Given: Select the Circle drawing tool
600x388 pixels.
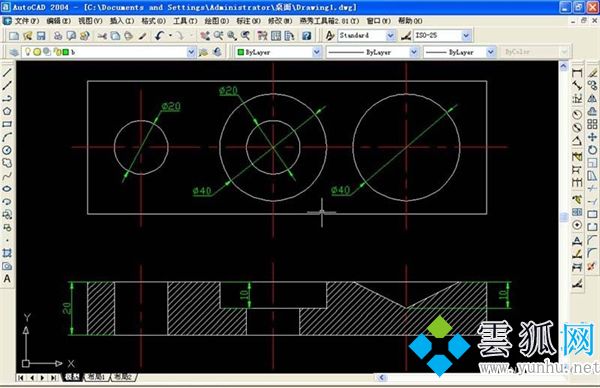Looking at the screenshot, I should (x=7, y=150).
